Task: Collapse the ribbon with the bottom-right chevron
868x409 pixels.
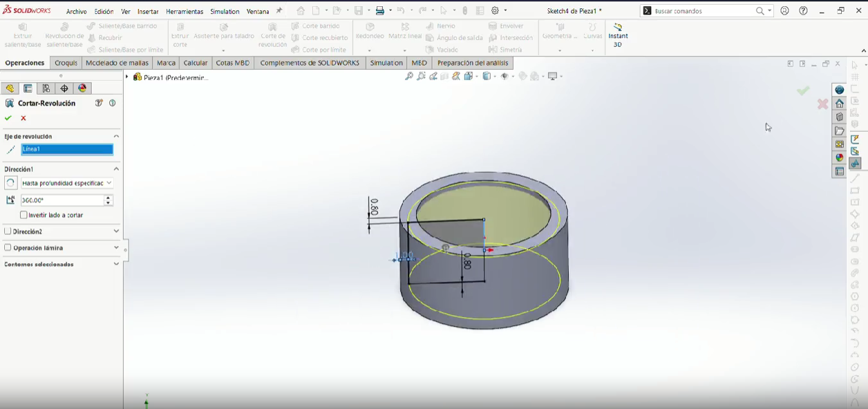Action: tap(863, 50)
